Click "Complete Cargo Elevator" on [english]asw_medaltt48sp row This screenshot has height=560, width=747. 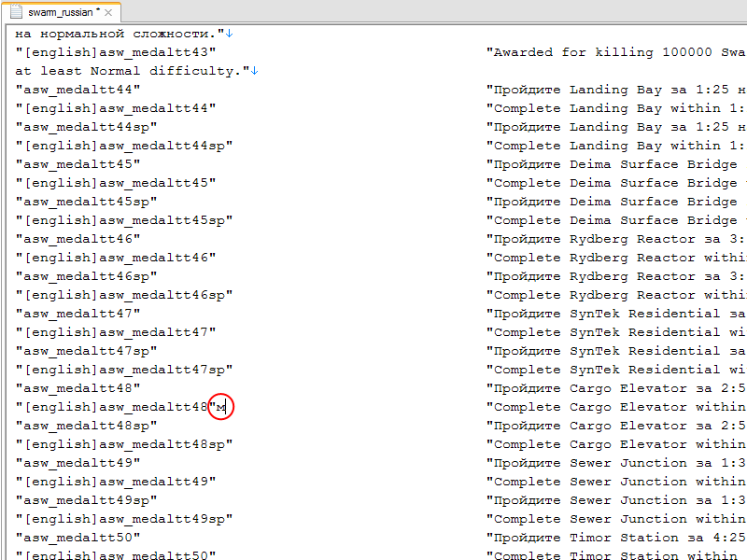616,444
